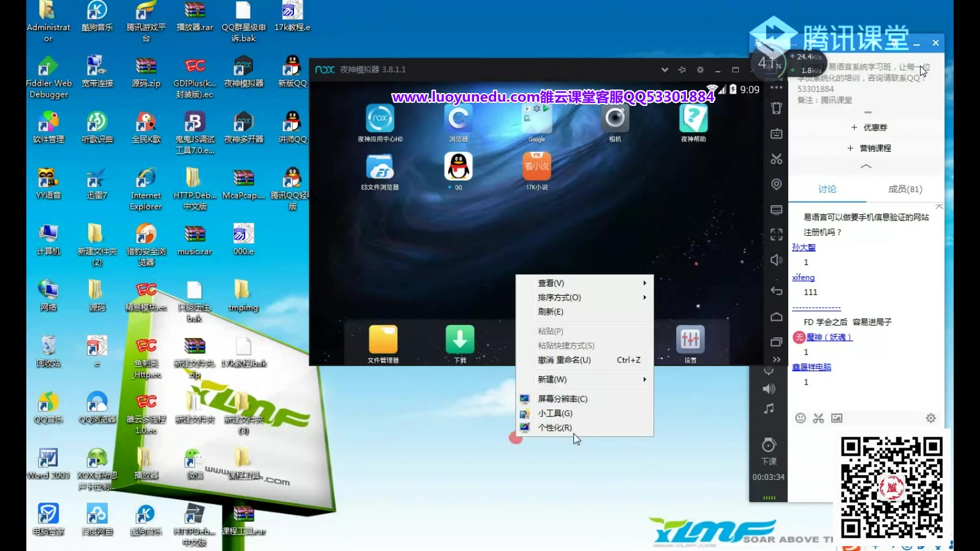Click the Nox recent apps sidebar icon
This screenshot has height=551, width=980.
[777, 342]
